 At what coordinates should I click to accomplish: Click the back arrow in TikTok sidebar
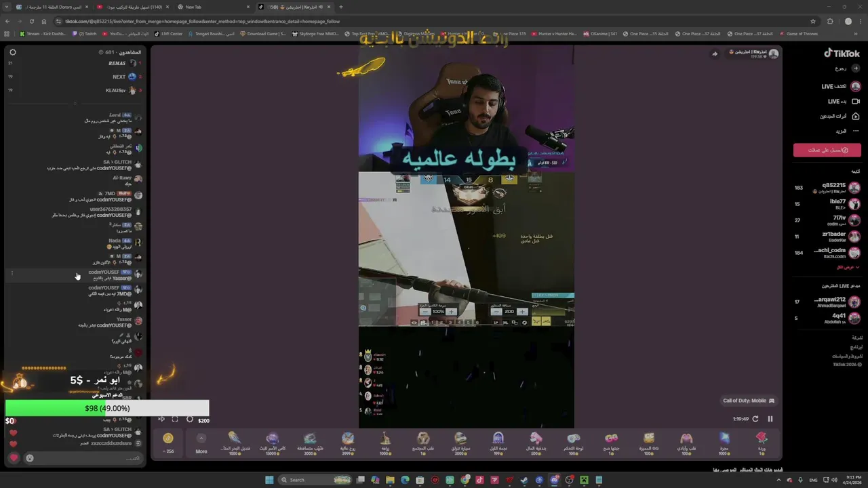click(855, 68)
